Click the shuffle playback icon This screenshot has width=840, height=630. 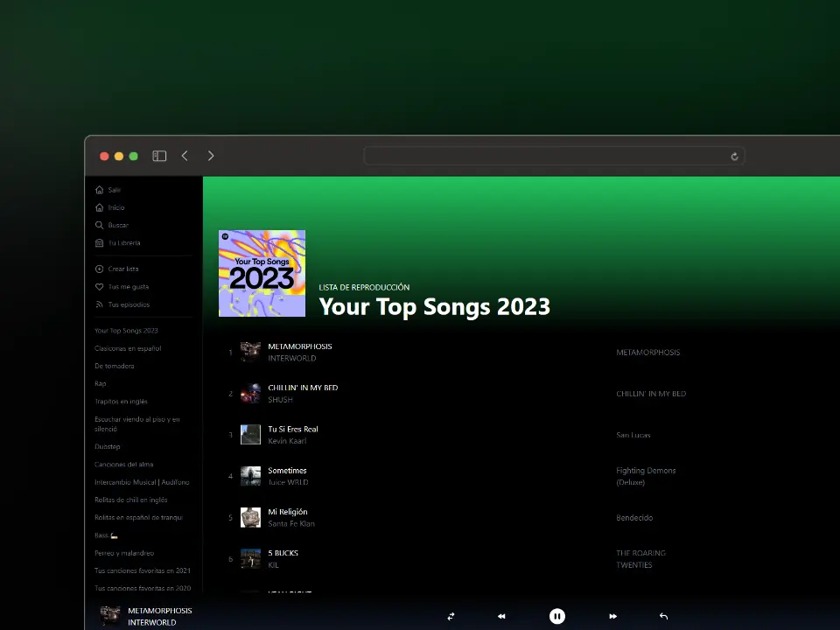pyautogui.click(x=451, y=616)
